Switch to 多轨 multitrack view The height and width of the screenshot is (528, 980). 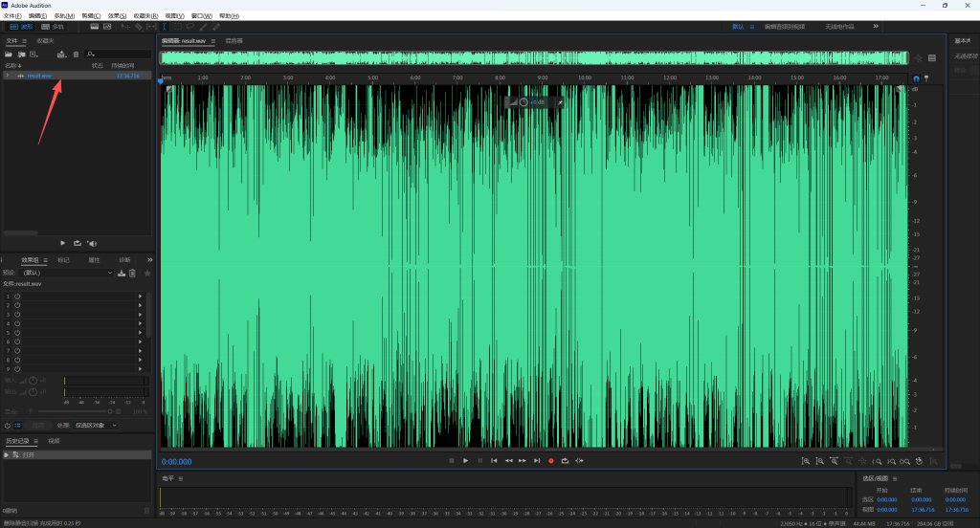[x=53, y=27]
